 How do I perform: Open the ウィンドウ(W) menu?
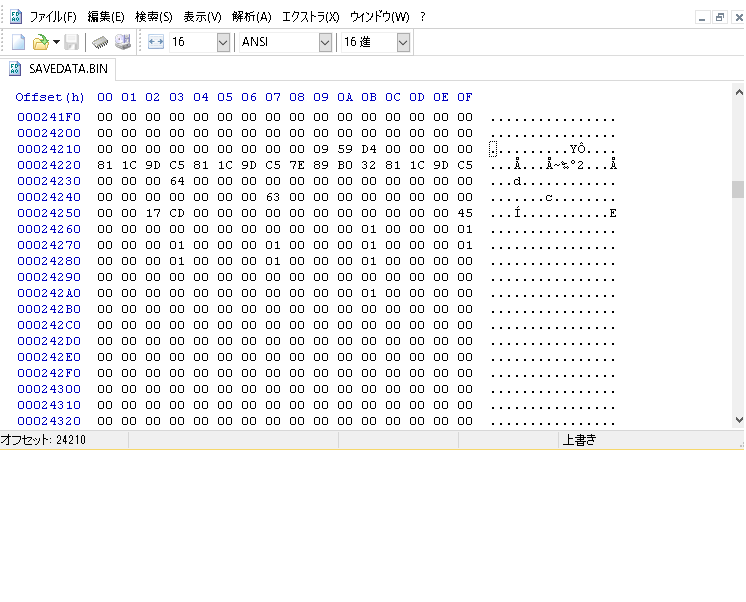coord(380,17)
